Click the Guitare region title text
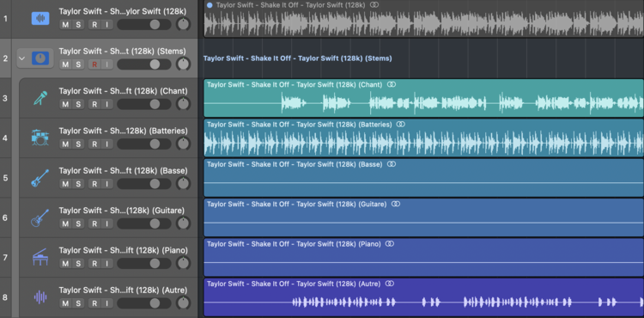 click(x=296, y=204)
